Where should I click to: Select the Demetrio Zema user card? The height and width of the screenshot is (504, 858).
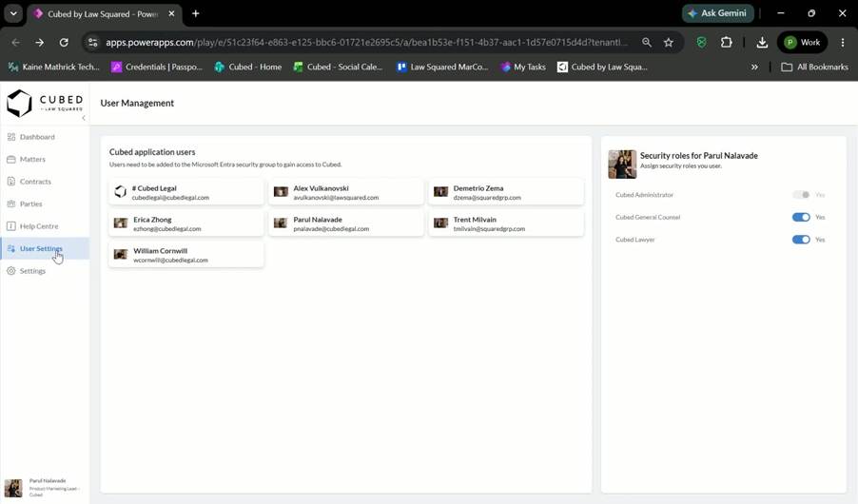point(506,192)
